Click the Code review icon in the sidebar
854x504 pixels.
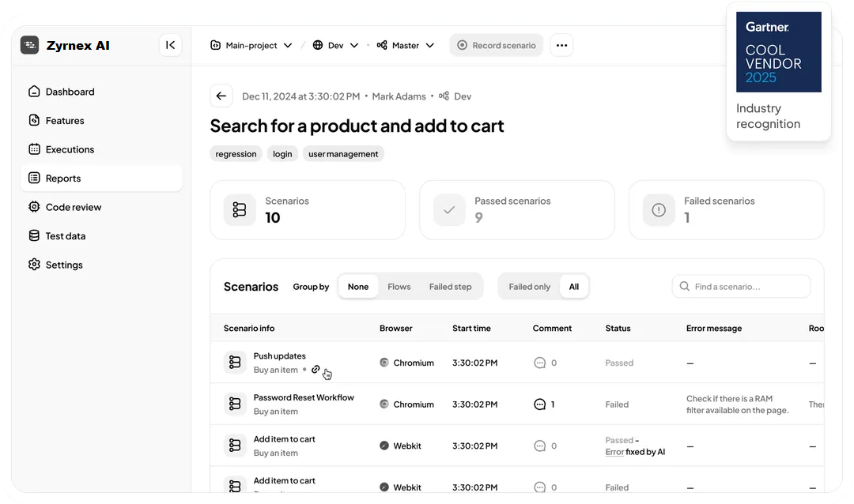tap(34, 207)
